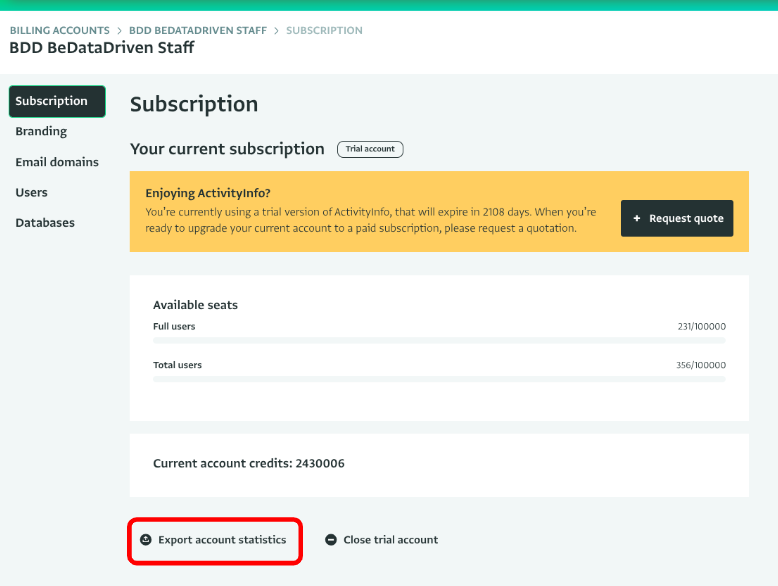Click the Total users progress bar
The width and height of the screenshot is (778, 586).
pos(439,379)
